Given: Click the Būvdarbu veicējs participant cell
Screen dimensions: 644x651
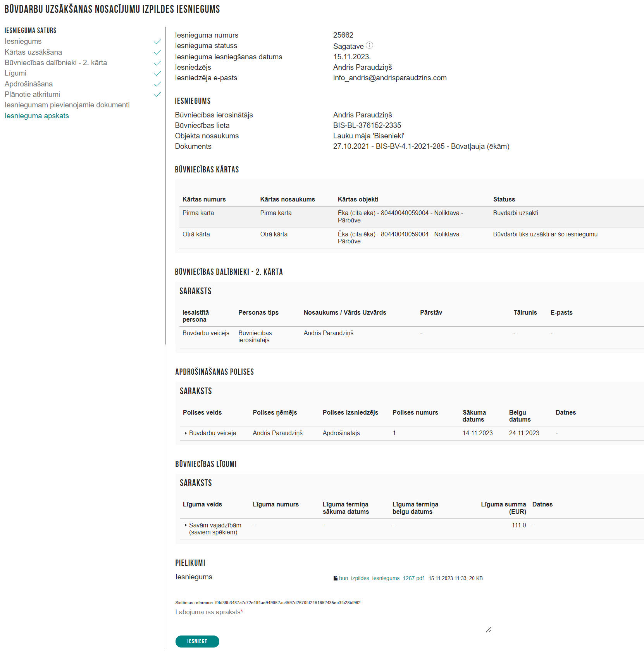Looking at the screenshot, I should 206,333.
